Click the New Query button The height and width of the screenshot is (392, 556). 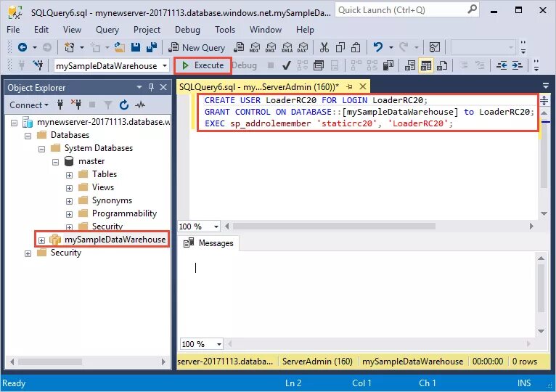coord(197,47)
